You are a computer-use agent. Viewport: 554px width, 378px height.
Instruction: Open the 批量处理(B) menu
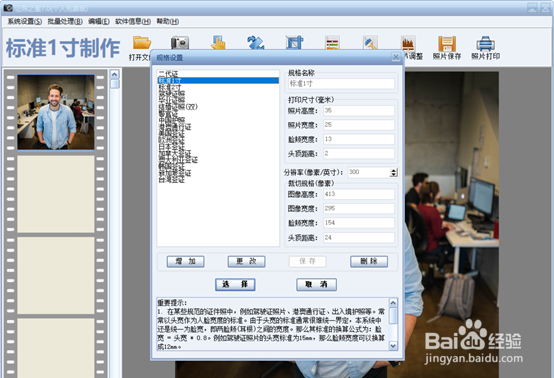pos(65,22)
